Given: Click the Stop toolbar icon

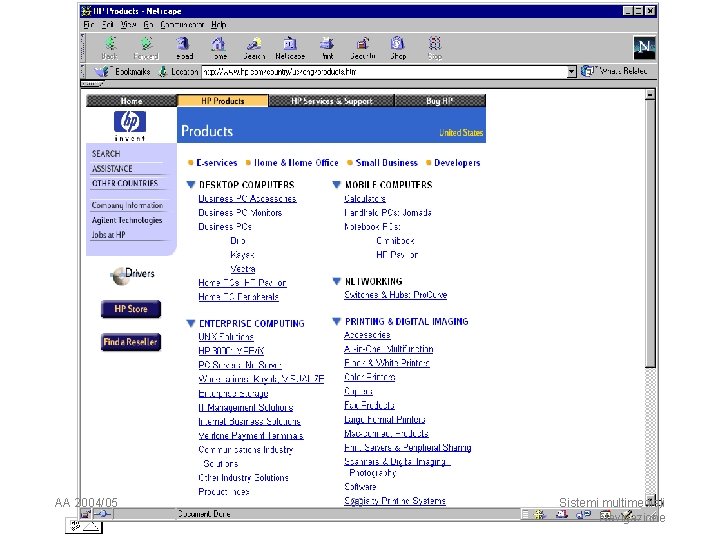Looking at the screenshot, I should [x=434, y=48].
